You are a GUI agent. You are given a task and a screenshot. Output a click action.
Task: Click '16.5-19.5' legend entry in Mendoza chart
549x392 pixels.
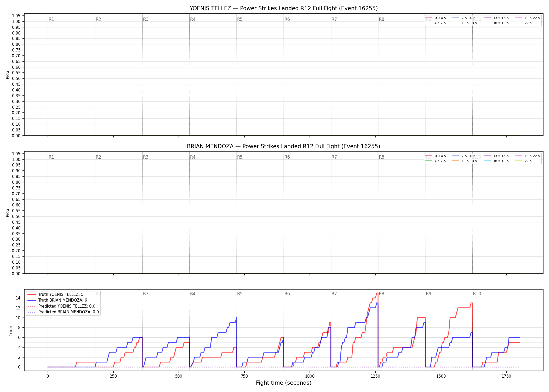[496, 161]
